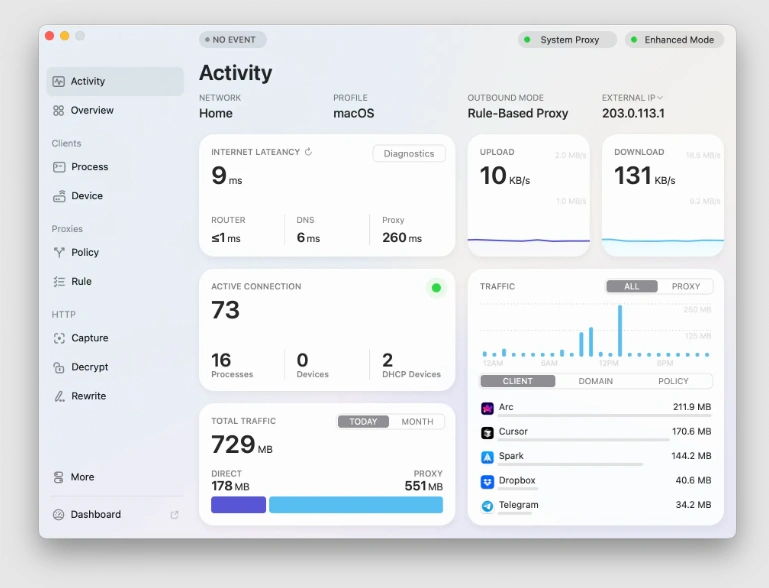
Task: Toggle System Proxy on or off
Action: coord(567,40)
